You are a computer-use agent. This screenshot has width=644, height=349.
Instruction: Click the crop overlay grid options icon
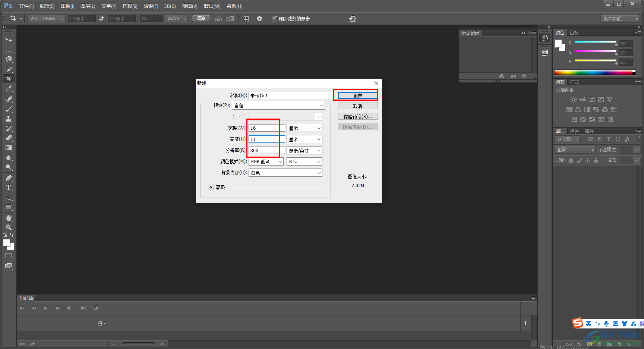pos(246,19)
